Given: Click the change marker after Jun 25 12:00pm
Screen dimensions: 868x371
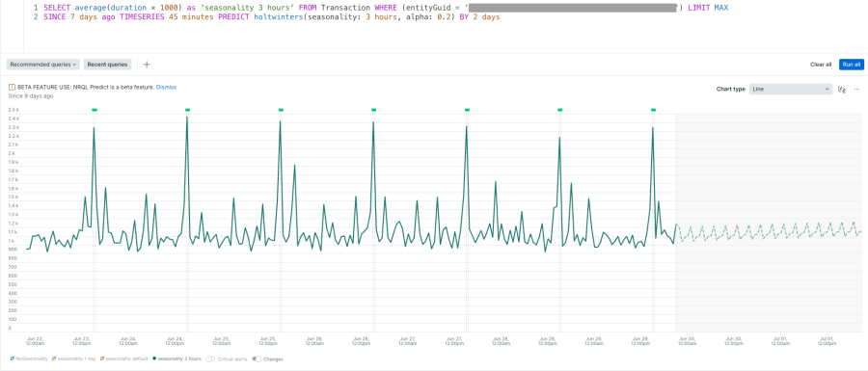Looking at the screenshot, I should pos(281,110).
